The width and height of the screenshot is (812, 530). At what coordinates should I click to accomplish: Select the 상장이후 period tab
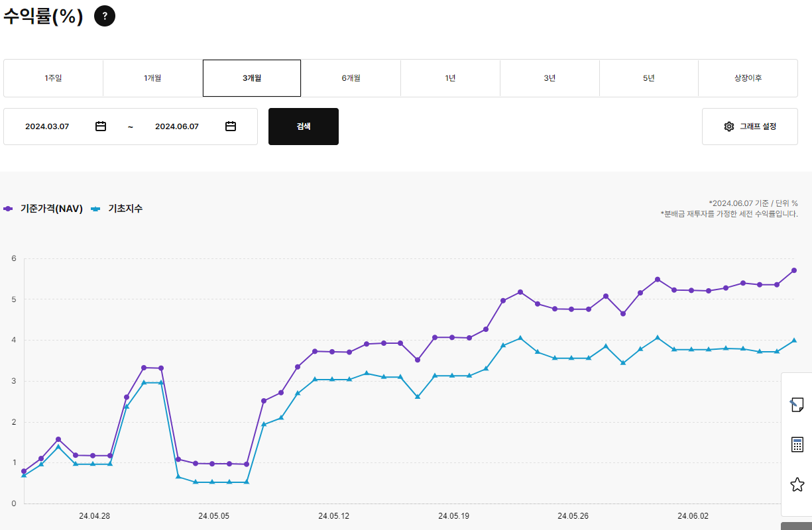coord(748,78)
